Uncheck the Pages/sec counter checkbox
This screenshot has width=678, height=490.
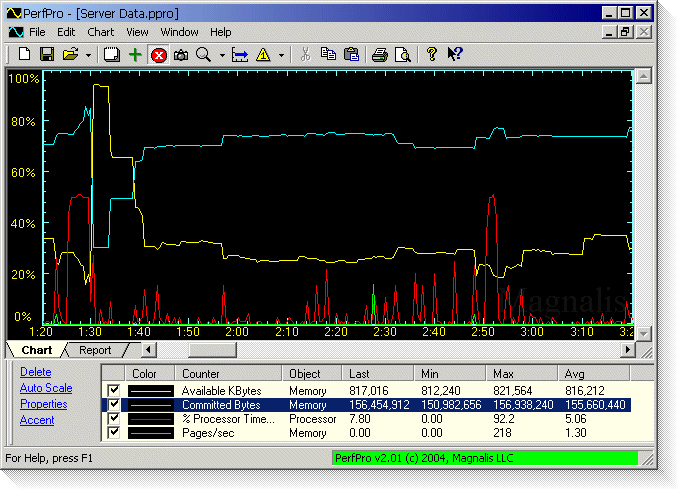click(114, 433)
